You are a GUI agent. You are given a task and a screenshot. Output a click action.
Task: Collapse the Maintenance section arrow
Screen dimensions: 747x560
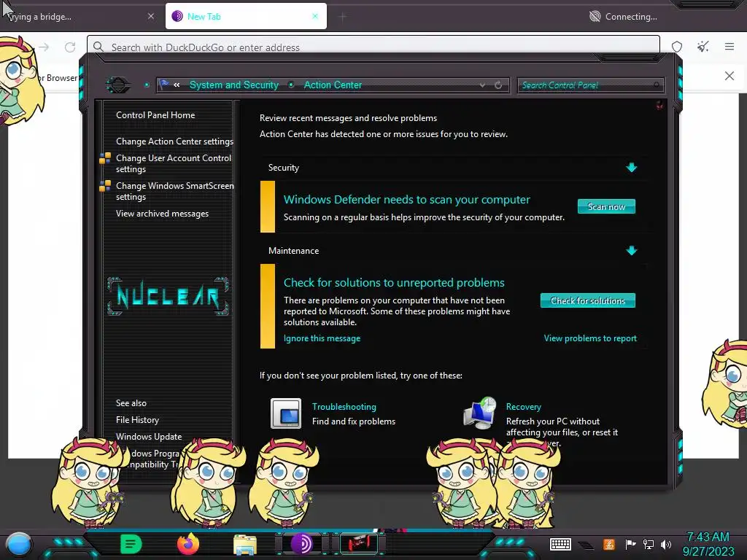click(x=631, y=251)
